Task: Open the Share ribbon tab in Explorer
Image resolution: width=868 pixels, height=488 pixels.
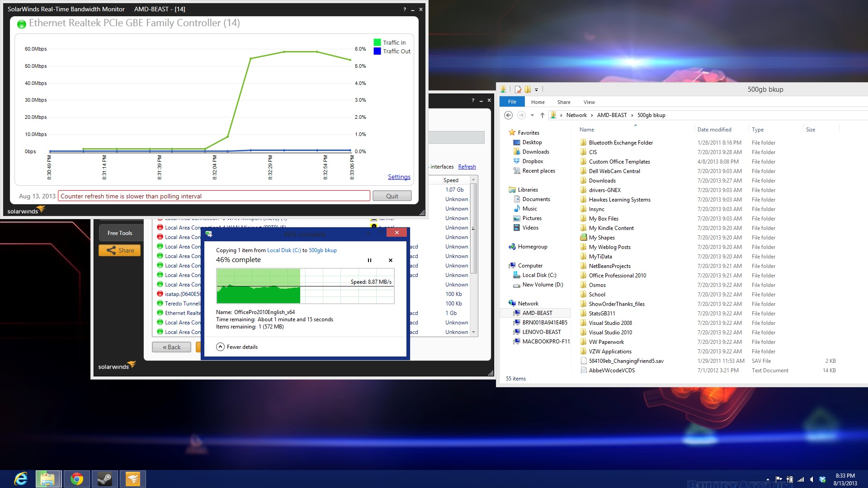Action: pyautogui.click(x=564, y=102)
